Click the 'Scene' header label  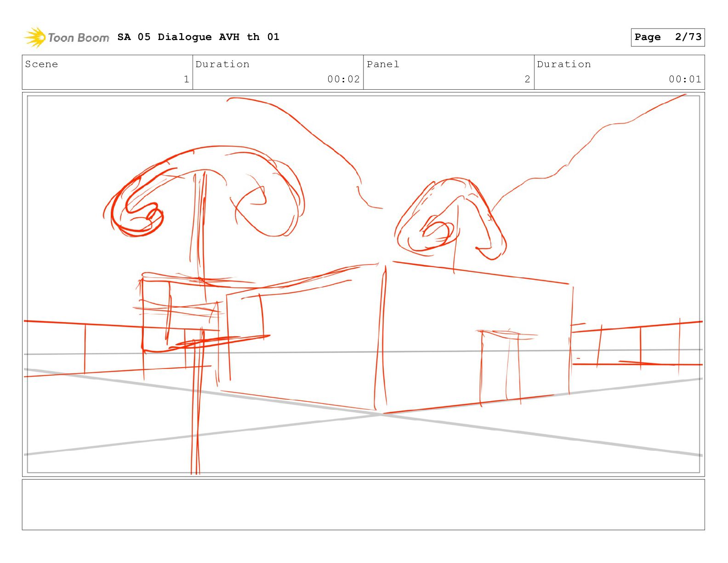tap(41, 64)
